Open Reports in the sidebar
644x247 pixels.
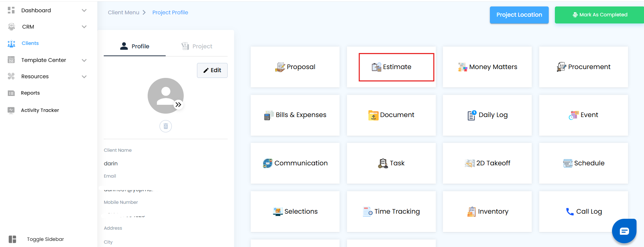click(x=30, y=93)
